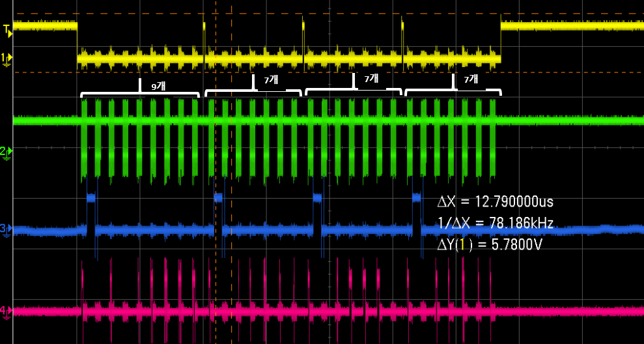Click the ΔX = 12.790000us readout
This screenshot has height=344, width=644.
(x=496, y=202)
